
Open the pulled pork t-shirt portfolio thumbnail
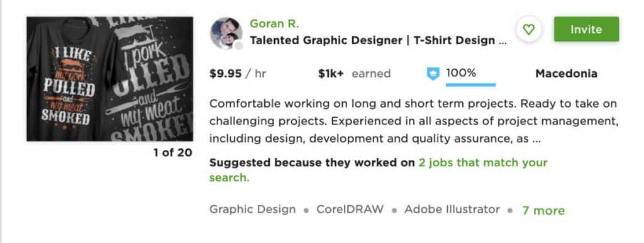point(110,79)
